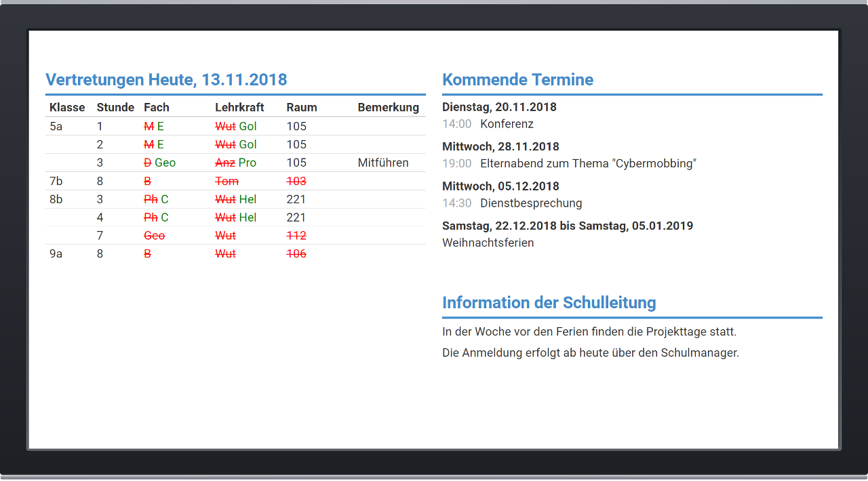868x481 pixels.
Task: Click 'Wut Gol' in 5a lesson 1
Action: pyautogui.click(x=236, y=127)
